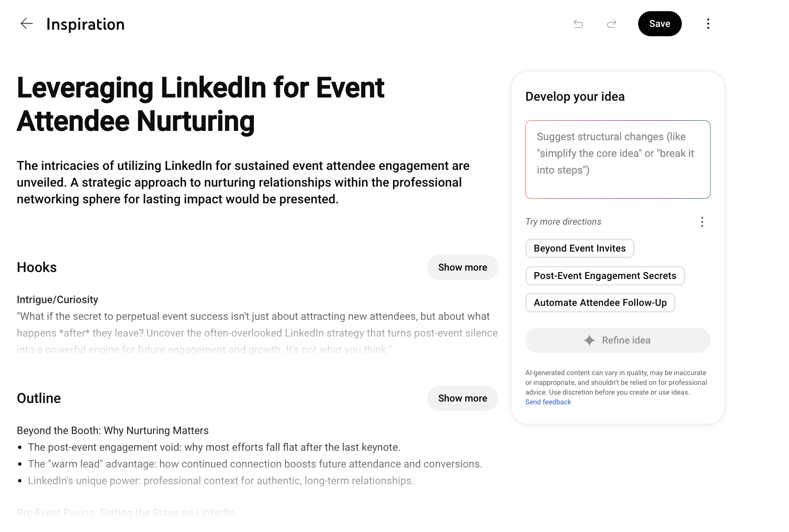Select the Beyond the Booth outline heading
The width and height of the screenshot is (789, 532).
(x=113, y=431)
